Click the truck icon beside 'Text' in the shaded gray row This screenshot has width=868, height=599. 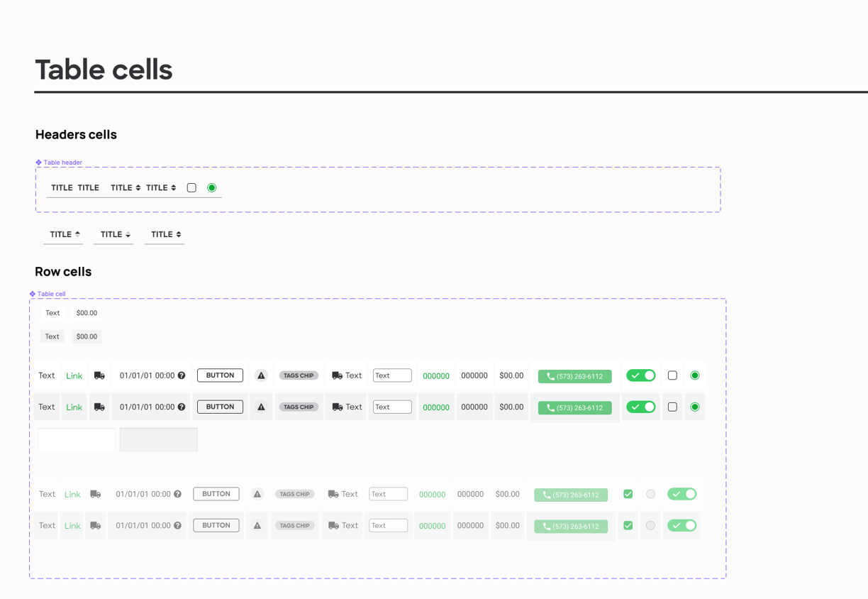[337, 407]
